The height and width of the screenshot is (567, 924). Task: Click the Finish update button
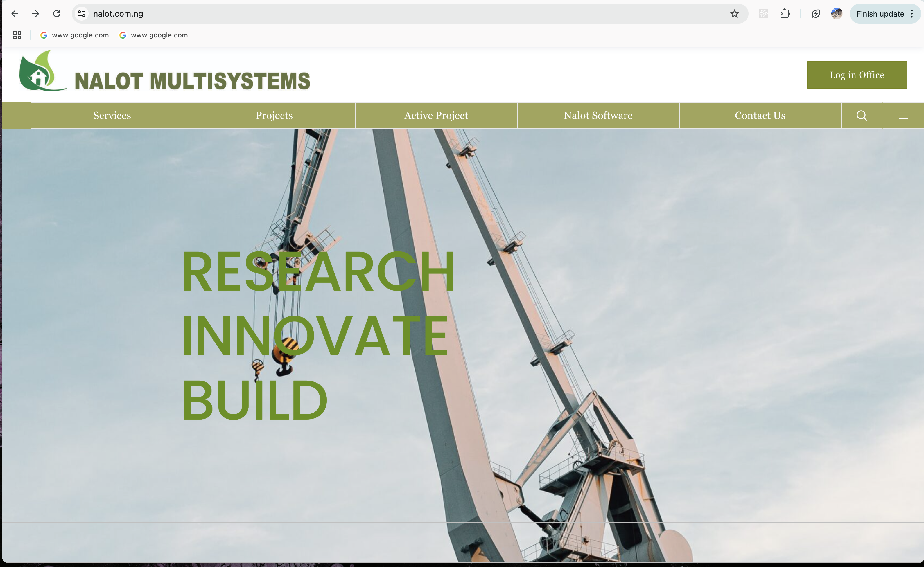pyautogui.click(x=880, y=14)
